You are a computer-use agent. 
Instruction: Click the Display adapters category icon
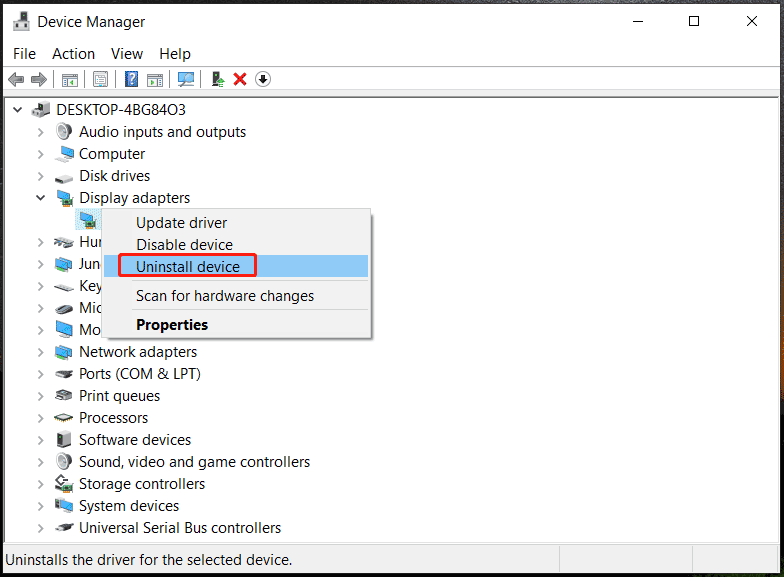tap(64, 198)
